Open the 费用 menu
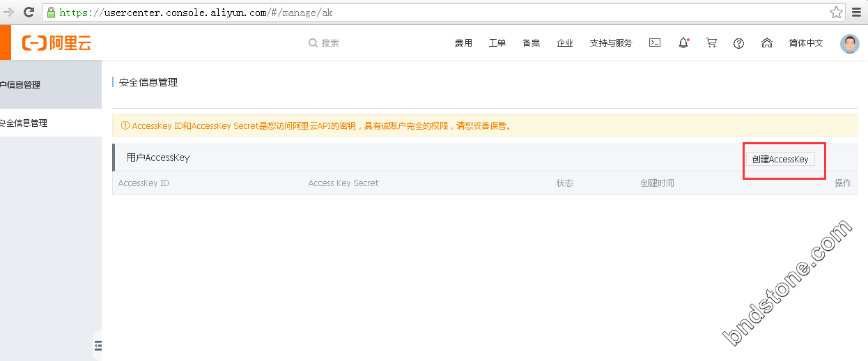Viewport: 868px width, 361px height. tap(463, 43)
